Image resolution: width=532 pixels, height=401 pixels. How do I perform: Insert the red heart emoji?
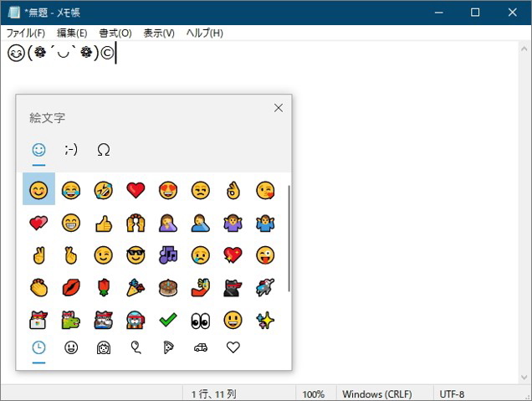(x=136, y=190)
